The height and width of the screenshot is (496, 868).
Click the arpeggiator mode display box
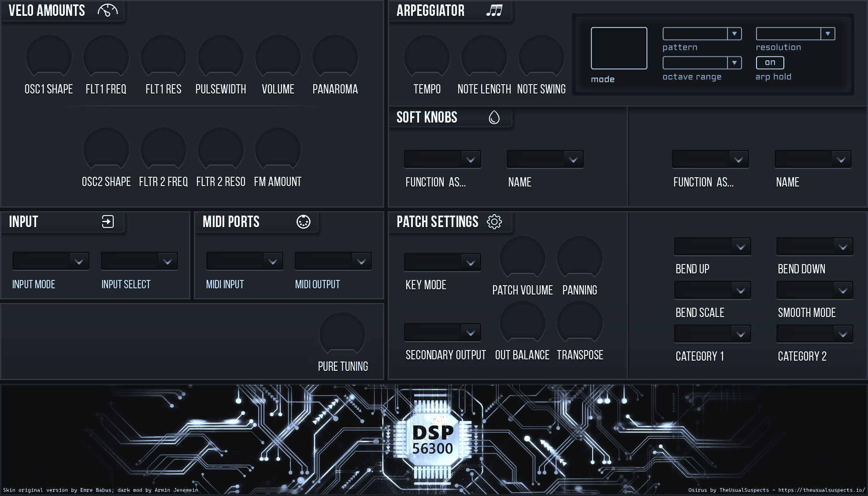(x=619, y=48)
